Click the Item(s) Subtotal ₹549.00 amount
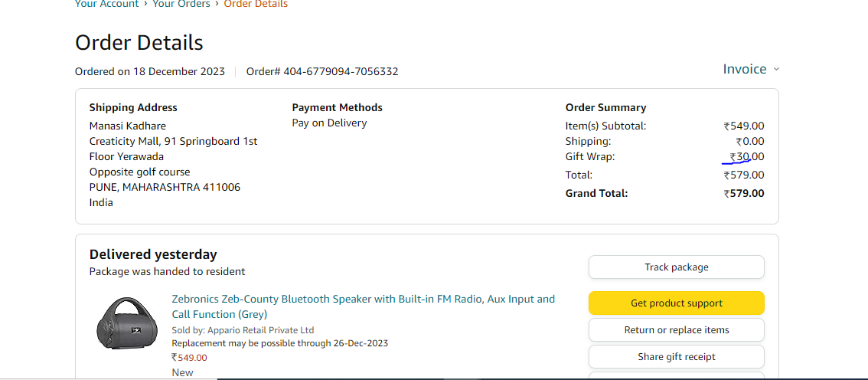 pos(744,126)
